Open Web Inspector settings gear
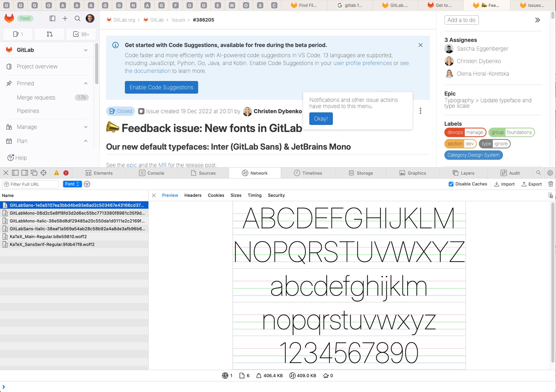 pyautogui.click(x=550, y=173)
